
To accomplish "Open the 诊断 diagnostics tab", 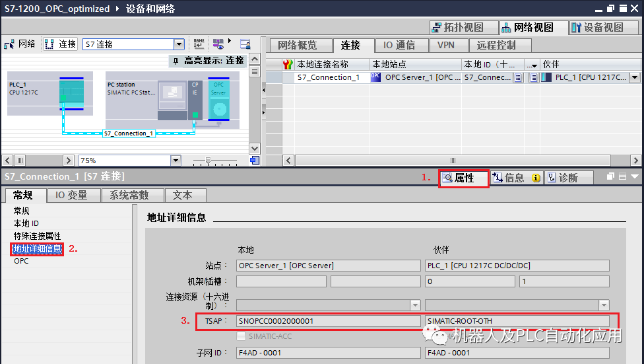I will [569, 178].
